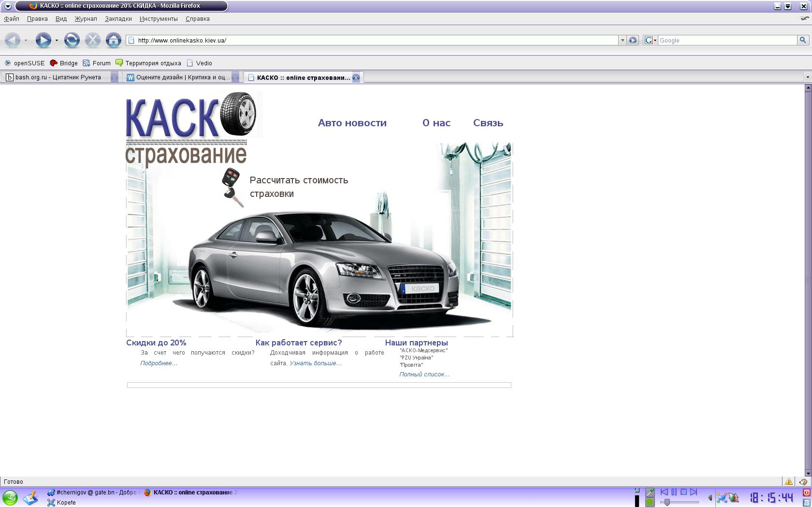812x508 pixels.
Task: Switch to #chernigov chat taskbar entry
Action: [94, 493]
